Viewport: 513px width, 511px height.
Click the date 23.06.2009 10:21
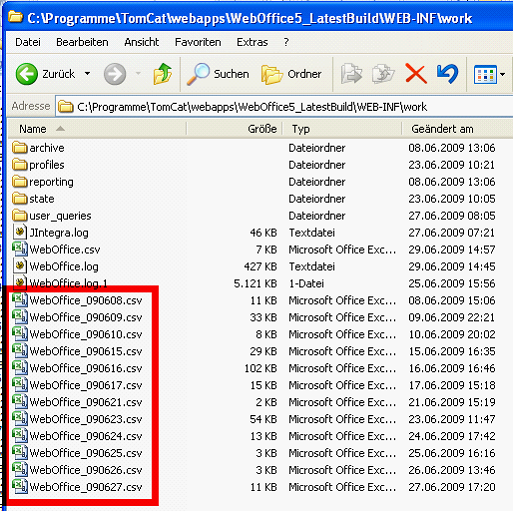point(452,165)
